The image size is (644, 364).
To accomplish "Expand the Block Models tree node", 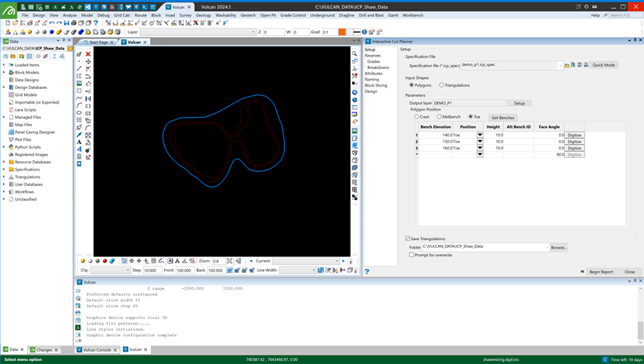I will (4, 72).
